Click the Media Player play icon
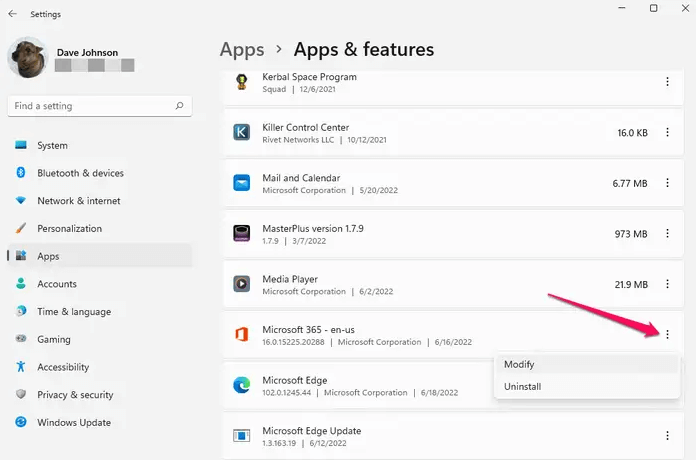The height and width of the screenshot is (460, 696). [x=241, y=284]
